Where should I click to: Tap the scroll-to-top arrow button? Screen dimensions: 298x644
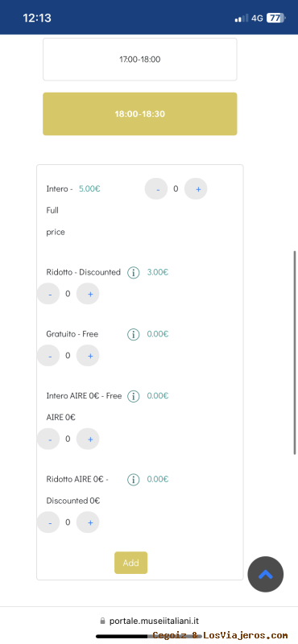(x=266, y=574)
